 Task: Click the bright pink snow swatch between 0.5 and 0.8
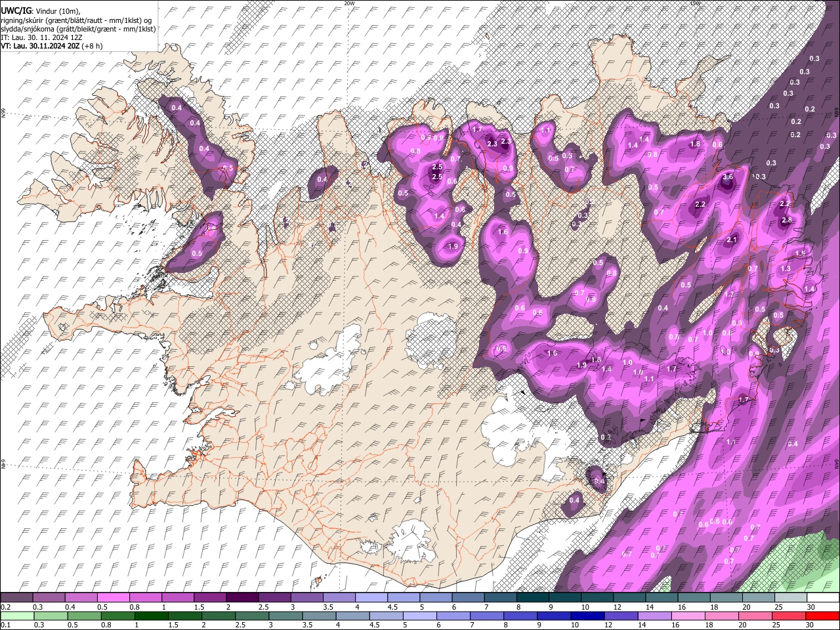click(x=113, y=598)
